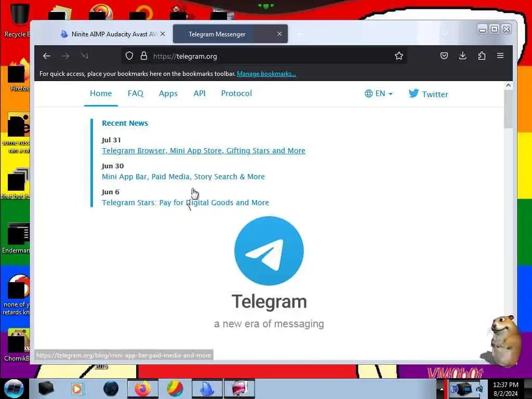Viewport: 532px width, 399px height.
Task: Click the page scrollbar up arrow
Action: (508, 86)
